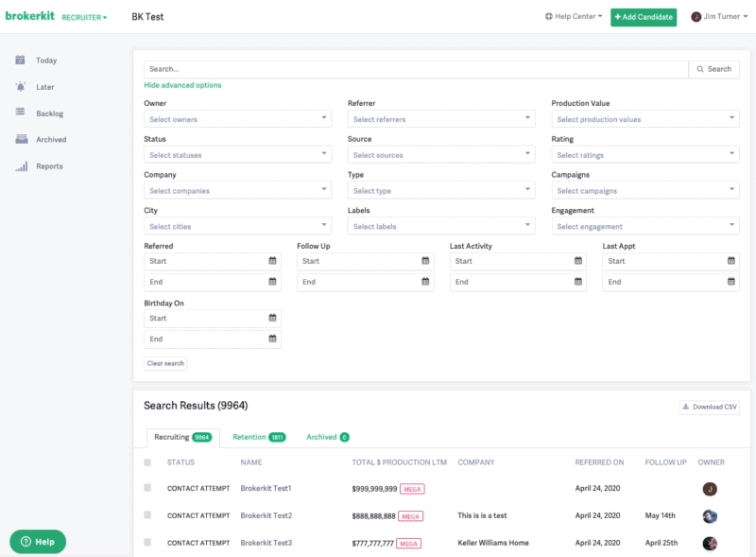This screenshot has height=557, width=756.
Task: Click the download icon beside Download CSV
Action: click(686, 407)
